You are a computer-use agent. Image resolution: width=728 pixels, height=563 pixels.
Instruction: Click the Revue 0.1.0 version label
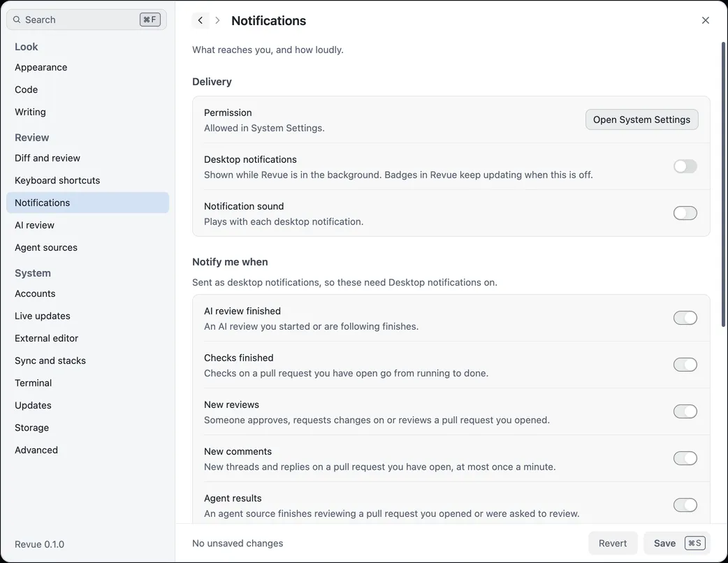pyautogui.click(x=39, y=544)
